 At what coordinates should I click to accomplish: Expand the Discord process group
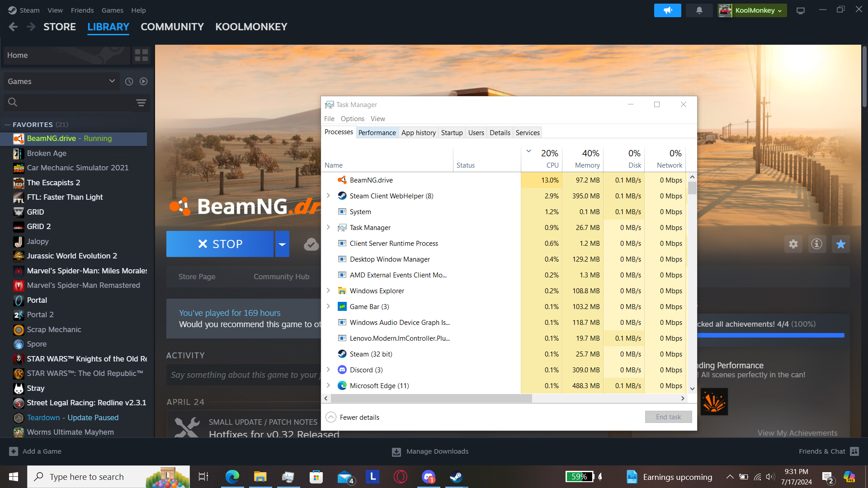[328, 370]
